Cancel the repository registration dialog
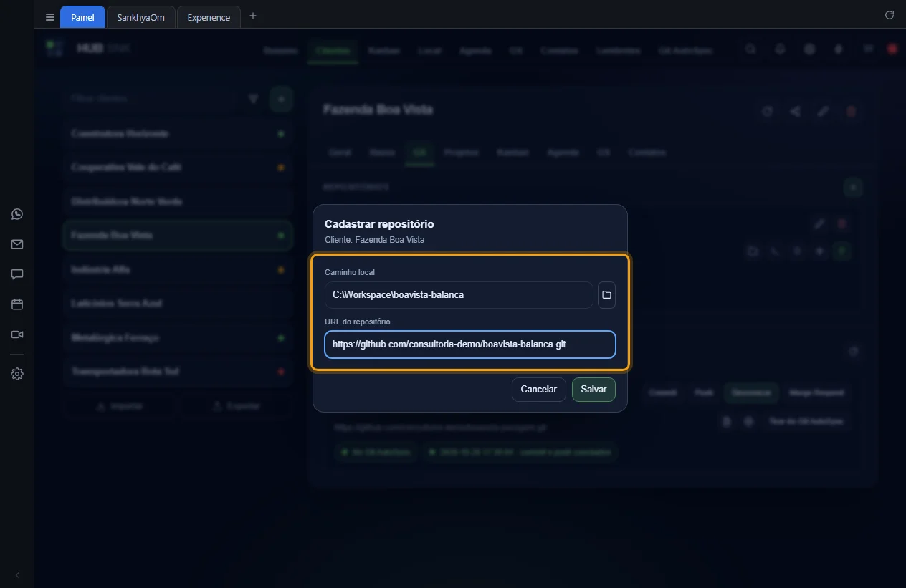This screenshot has height=588, width=906. [539, 390]
